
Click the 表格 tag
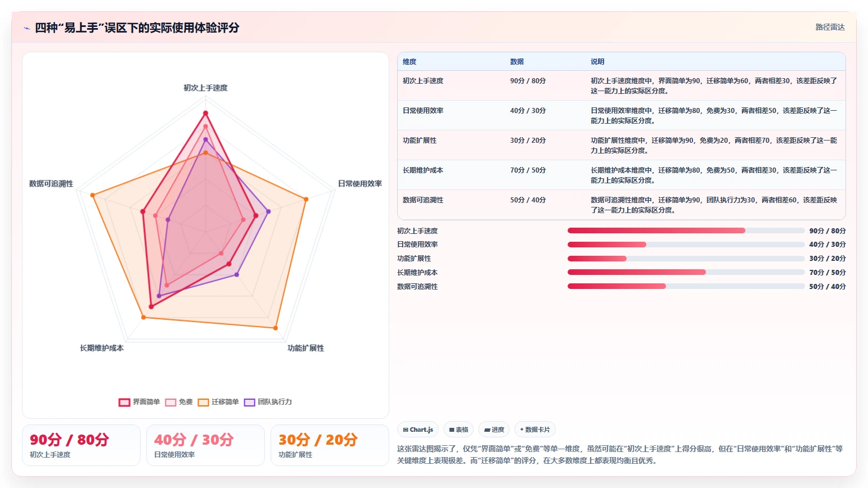click(x=458, y=430)
